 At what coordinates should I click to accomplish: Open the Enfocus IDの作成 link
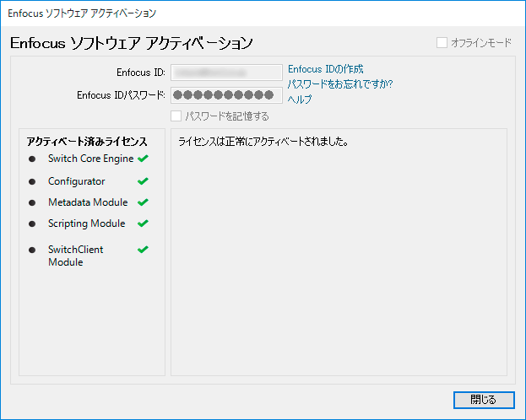(325, 69)
